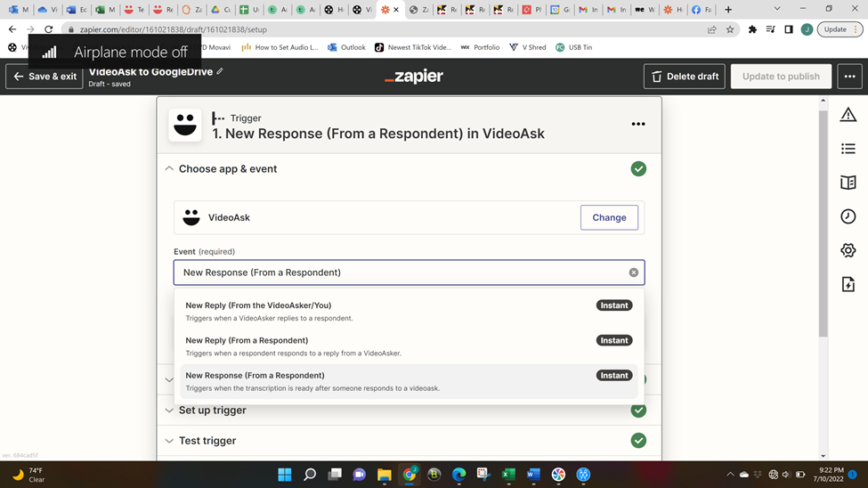The width and height of the screenshot is (868, 488).
Task: Open the Windows Start menu
Action: [285, 475]
